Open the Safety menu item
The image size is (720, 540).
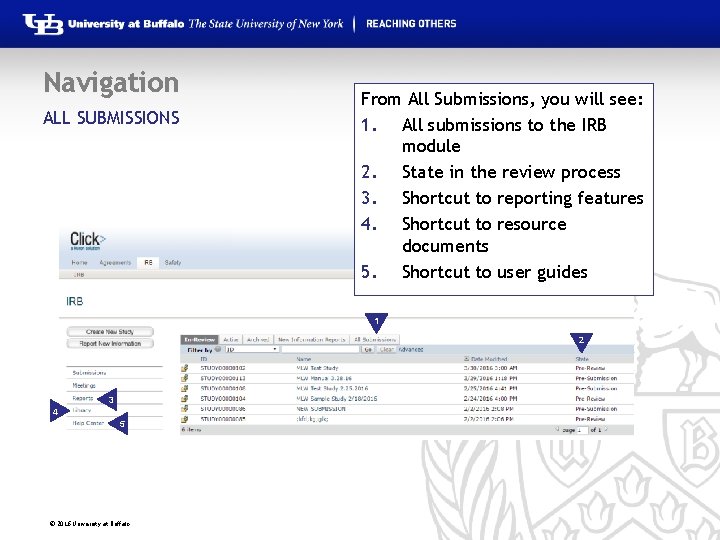[x=173, y=263]
